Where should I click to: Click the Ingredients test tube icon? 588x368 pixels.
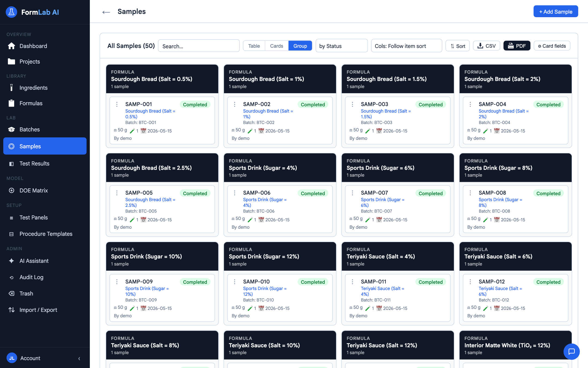click(x=11, y=88)
